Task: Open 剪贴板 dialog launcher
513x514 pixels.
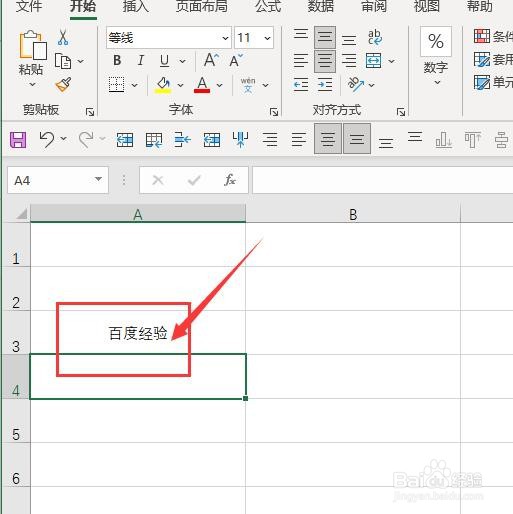Action: (90, 112)
